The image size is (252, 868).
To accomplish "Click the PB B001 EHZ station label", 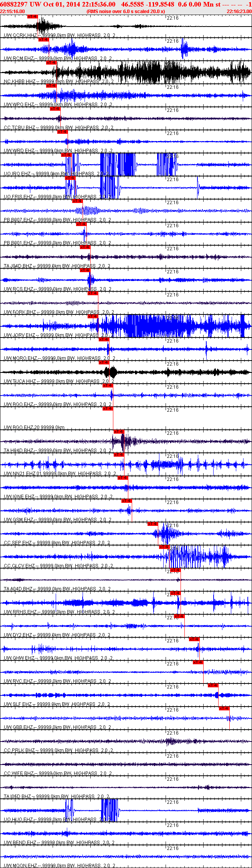I will pos(57,243).
